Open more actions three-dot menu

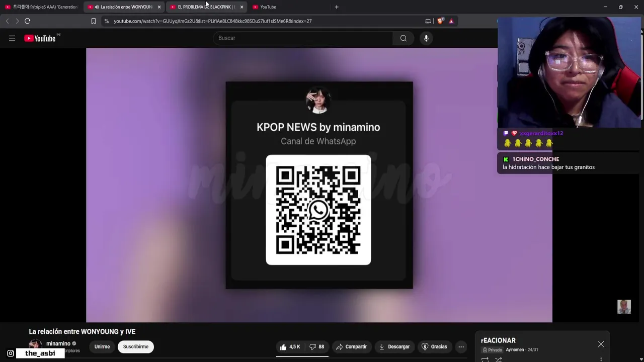(x=461, y=347)
